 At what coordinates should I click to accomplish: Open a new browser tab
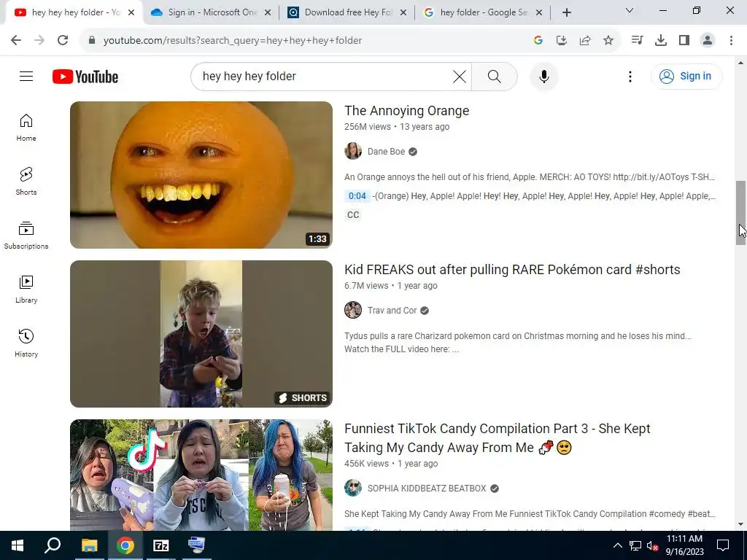point(566,12)
